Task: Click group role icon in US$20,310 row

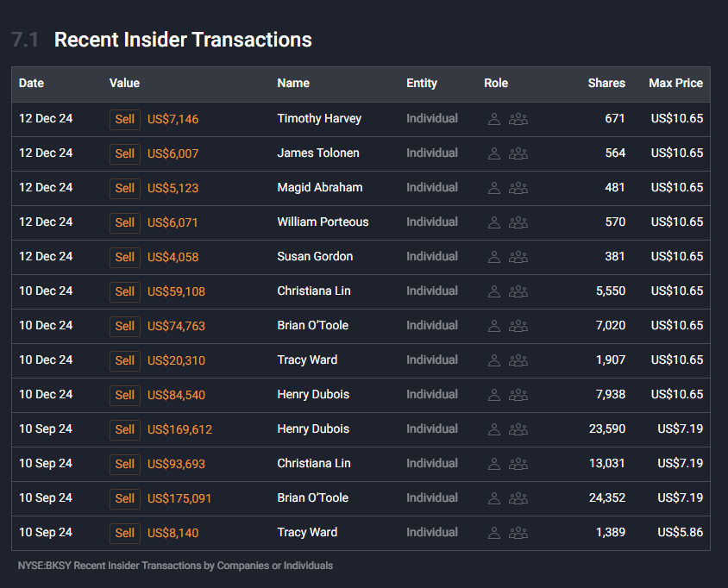Action: [518, 360]
